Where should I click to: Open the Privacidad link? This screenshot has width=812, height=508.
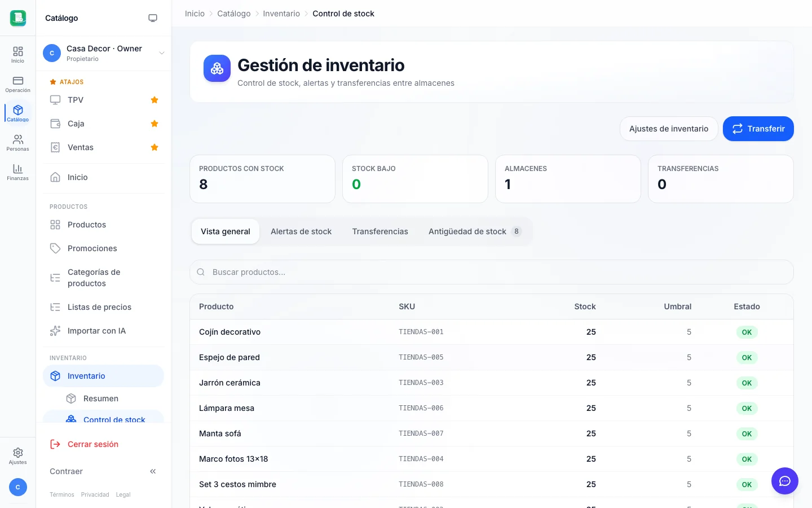point(95,494)
